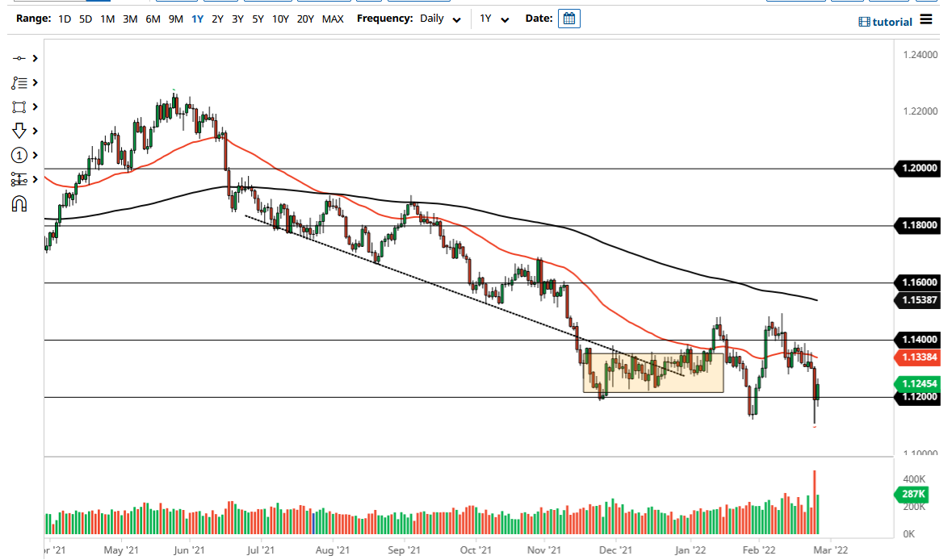Switch to the 3Y range tab

pos(237,19)
